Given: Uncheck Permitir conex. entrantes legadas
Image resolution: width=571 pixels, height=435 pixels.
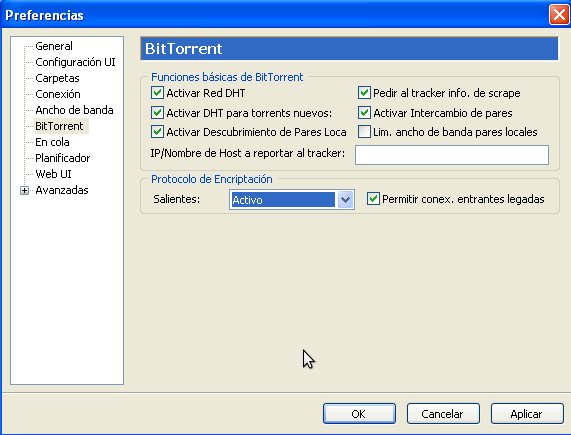Looking at the screenshot, I should point(373,199).
